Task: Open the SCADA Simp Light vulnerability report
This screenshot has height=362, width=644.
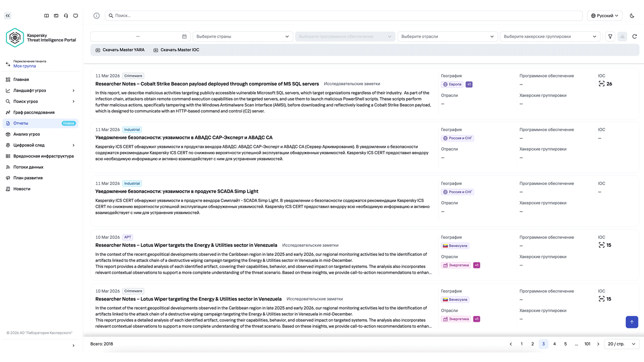Action: coord(177,192)
